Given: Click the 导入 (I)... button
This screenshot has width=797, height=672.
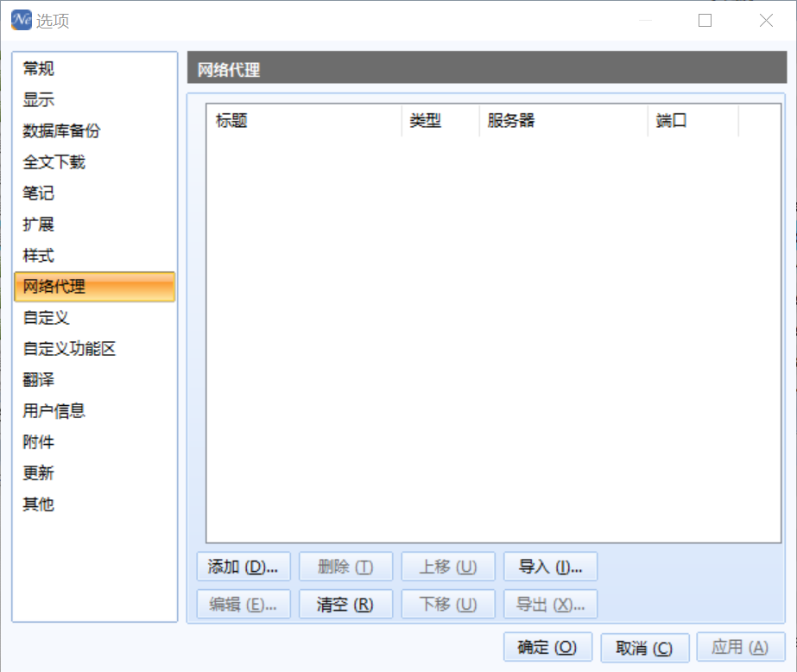Looking at the screenshot, I should [x=550, y=567].
